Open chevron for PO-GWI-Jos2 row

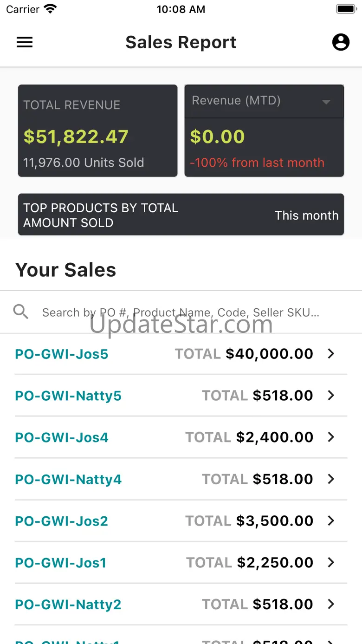coord(331,521)
